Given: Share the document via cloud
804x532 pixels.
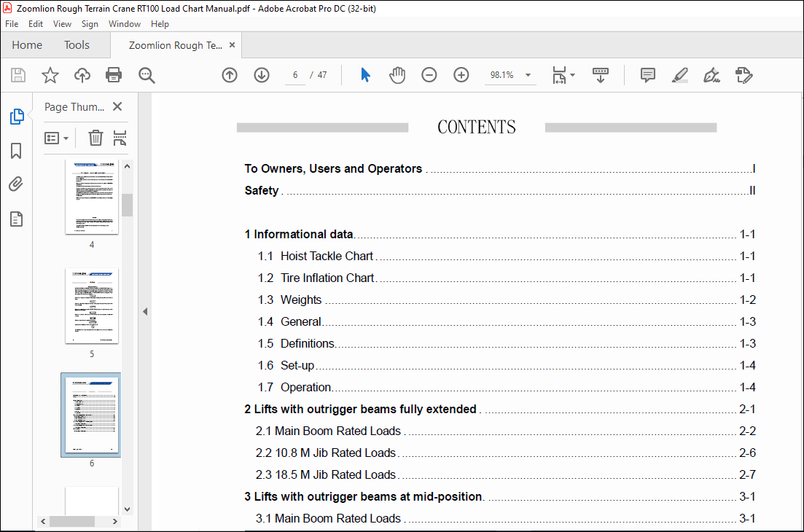Looking at the screenshot, I should pos(82,74).
